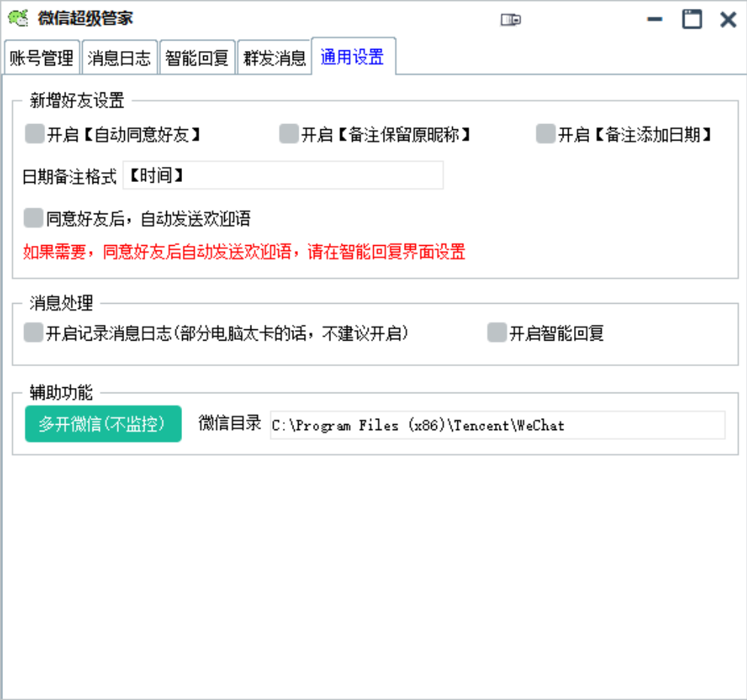747x700 pixels.
Task: Click the 微信目录 path input field
Action: click(498, 426)
